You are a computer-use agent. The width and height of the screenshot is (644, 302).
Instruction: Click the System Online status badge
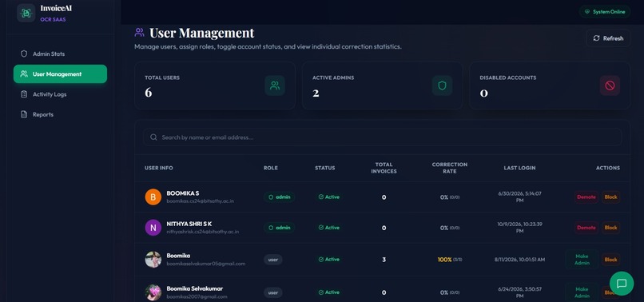[605, 12]
